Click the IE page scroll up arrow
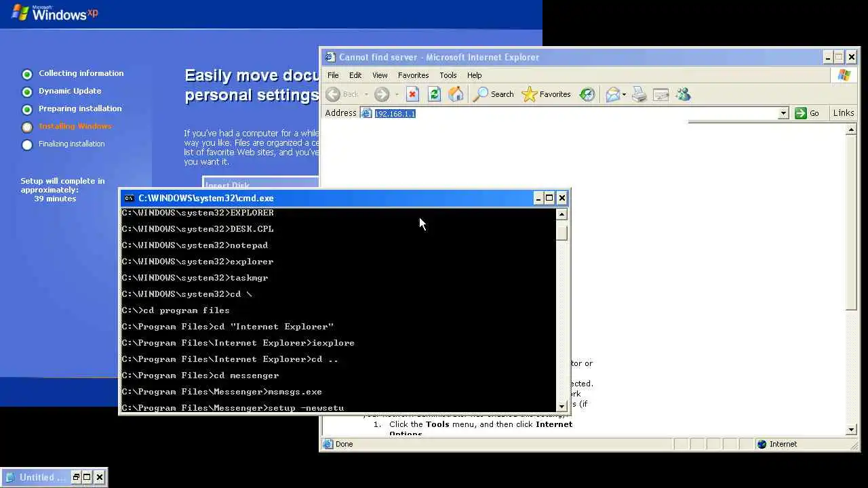 click(x=852, y=129)
